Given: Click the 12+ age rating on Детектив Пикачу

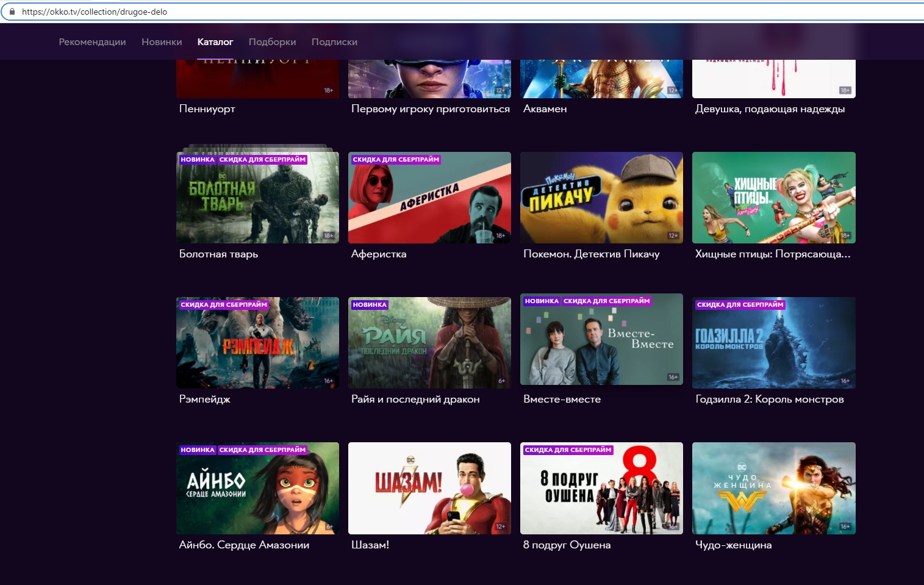Looking at the screenshot, I should 673,235.
